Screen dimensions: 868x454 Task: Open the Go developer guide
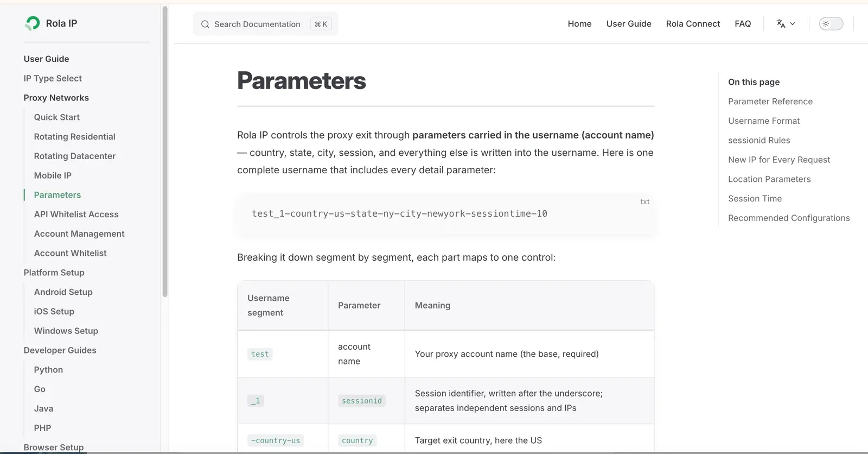coord(40,389)
